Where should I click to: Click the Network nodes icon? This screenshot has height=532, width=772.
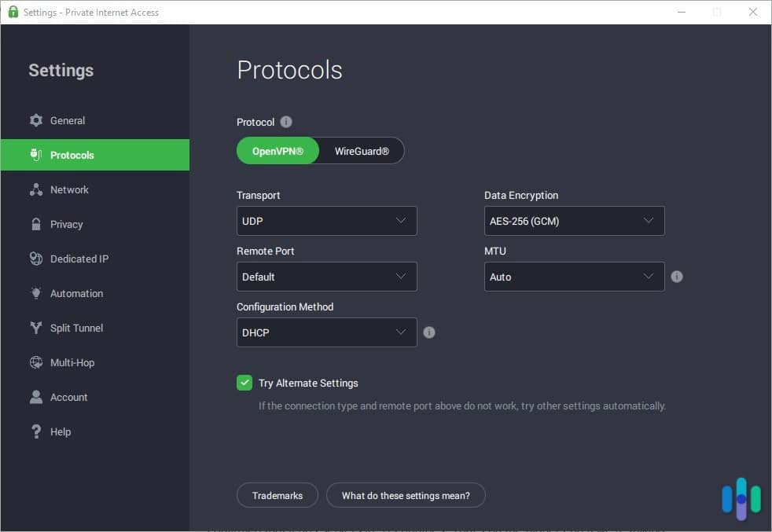(36, 189)
